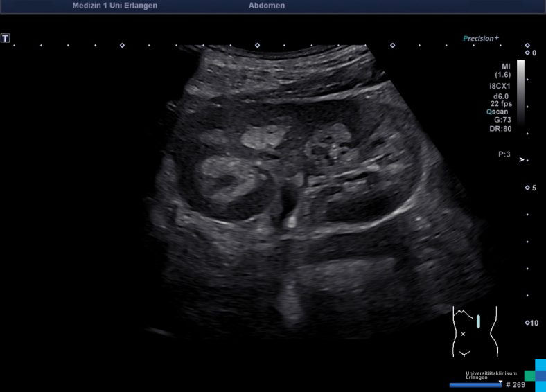Click the Qscan setting label
546x392 pixels.
pos(499,111)
